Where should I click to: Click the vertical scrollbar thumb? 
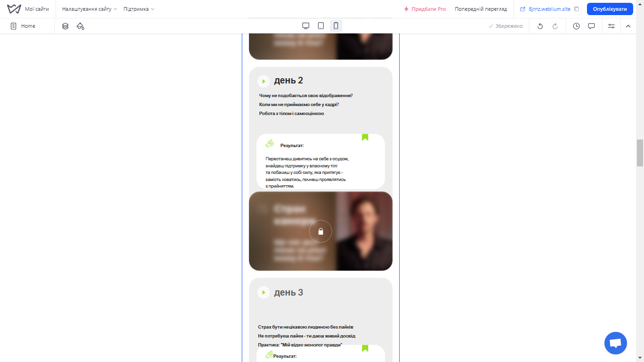640,153
